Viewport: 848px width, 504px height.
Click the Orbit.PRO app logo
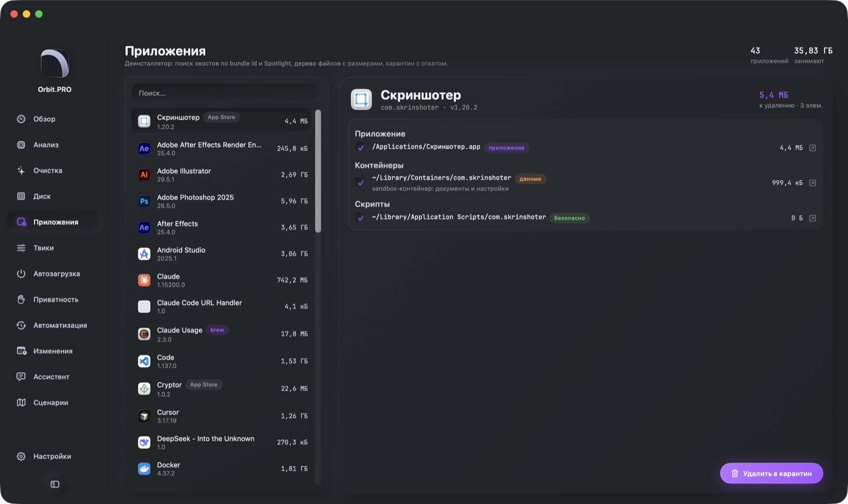(55, 64)
